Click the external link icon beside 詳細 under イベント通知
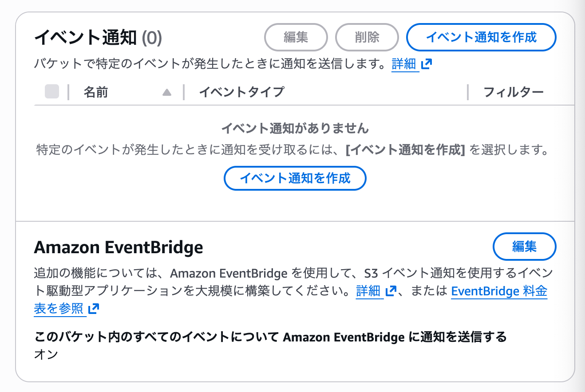The width and height of the screenshot is (585, 392). pos(426,64)
